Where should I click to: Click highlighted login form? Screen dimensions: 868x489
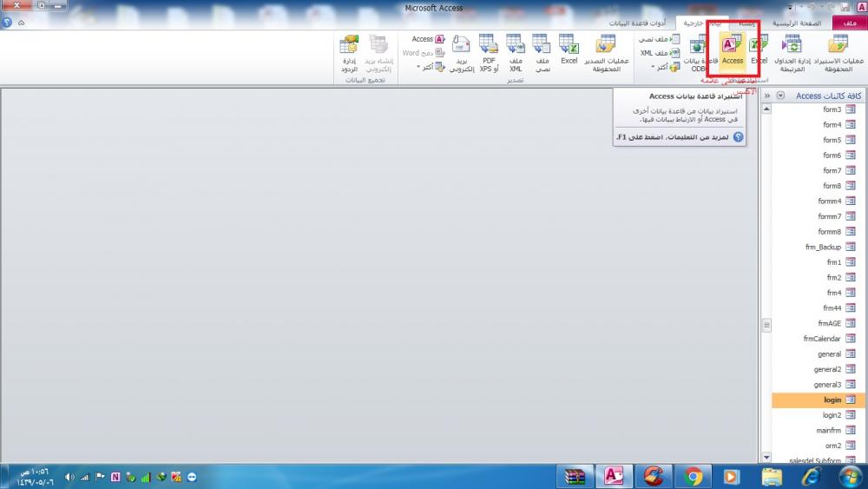pyautogui.click(x=818, y=400)
